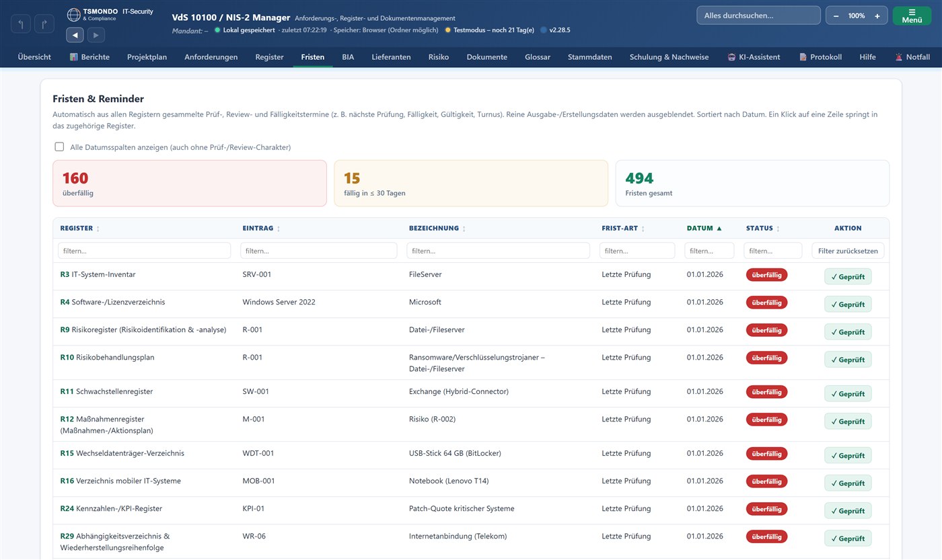
Task: Select the 'USB-Stick 64 GB (BitLocker)' cell
Action: pos(455,453)
